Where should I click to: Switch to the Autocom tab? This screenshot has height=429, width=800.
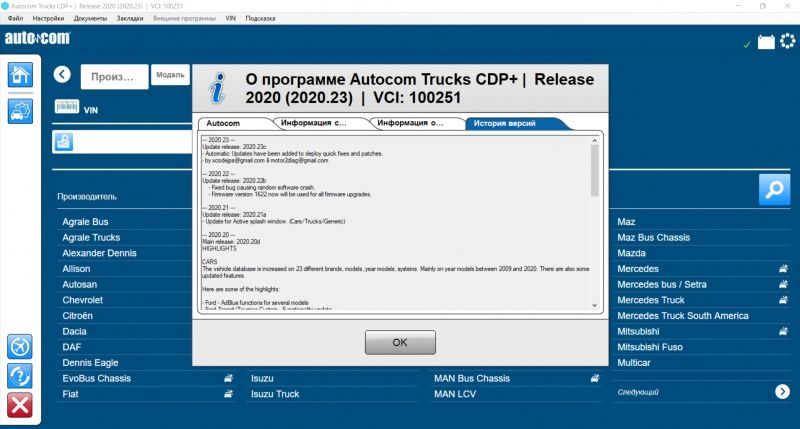[235, 123]
